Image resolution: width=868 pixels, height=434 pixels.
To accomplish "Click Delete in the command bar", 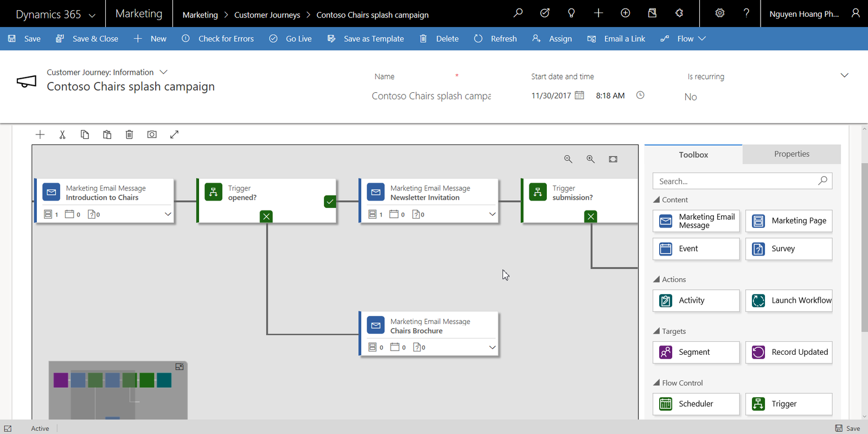I will 439,39.
